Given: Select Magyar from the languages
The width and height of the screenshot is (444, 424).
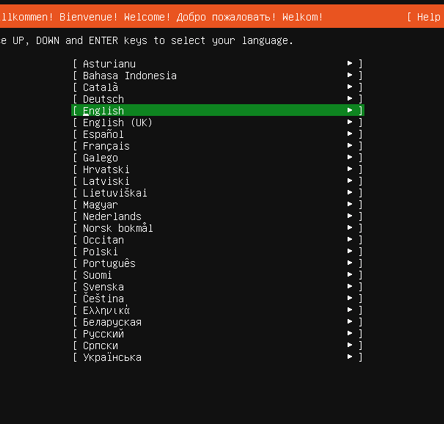Looking at the screenshot, I should [x=218, y=205].
